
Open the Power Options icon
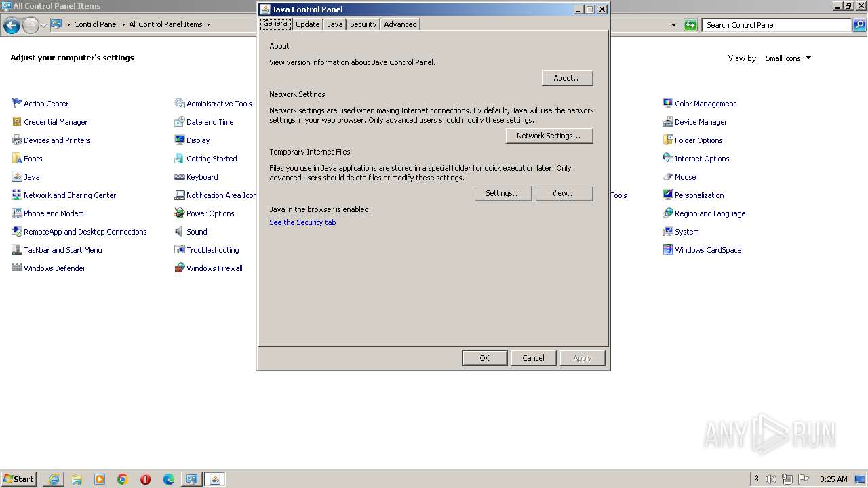(180, 213)
